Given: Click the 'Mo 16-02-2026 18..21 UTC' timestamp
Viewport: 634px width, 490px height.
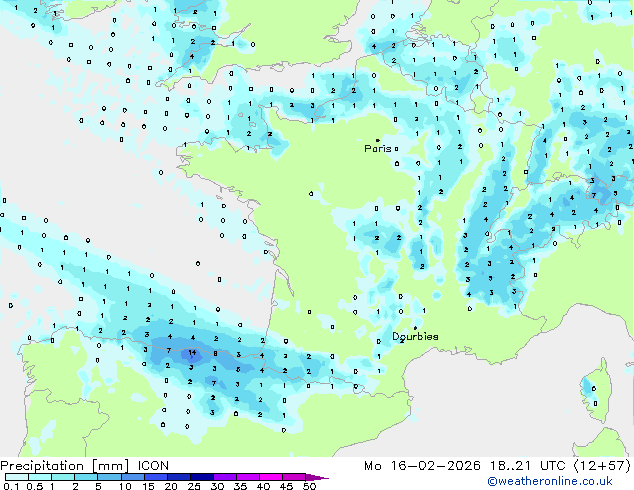Looking at the screenshot, I should tap(465, 466).
